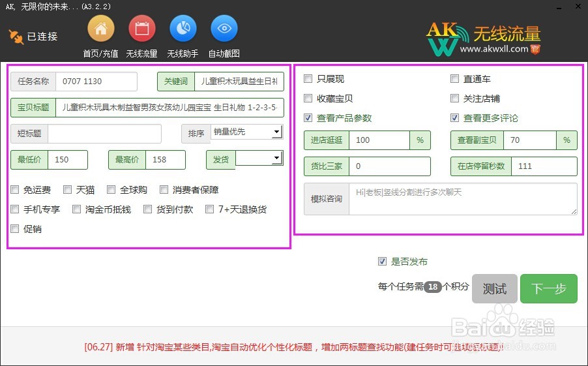This screenshot has width=588, height=366.
Task: Click the 测试 button
Action: [x=495, y=288]
